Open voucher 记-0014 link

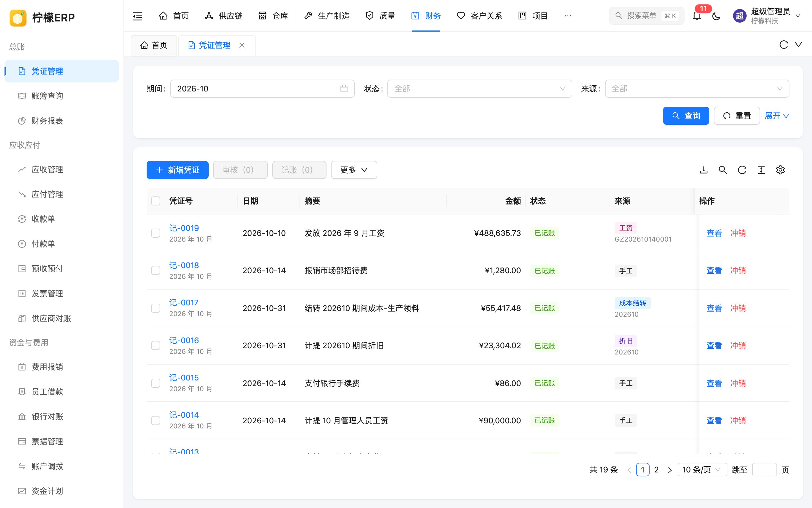pos(184,415)
